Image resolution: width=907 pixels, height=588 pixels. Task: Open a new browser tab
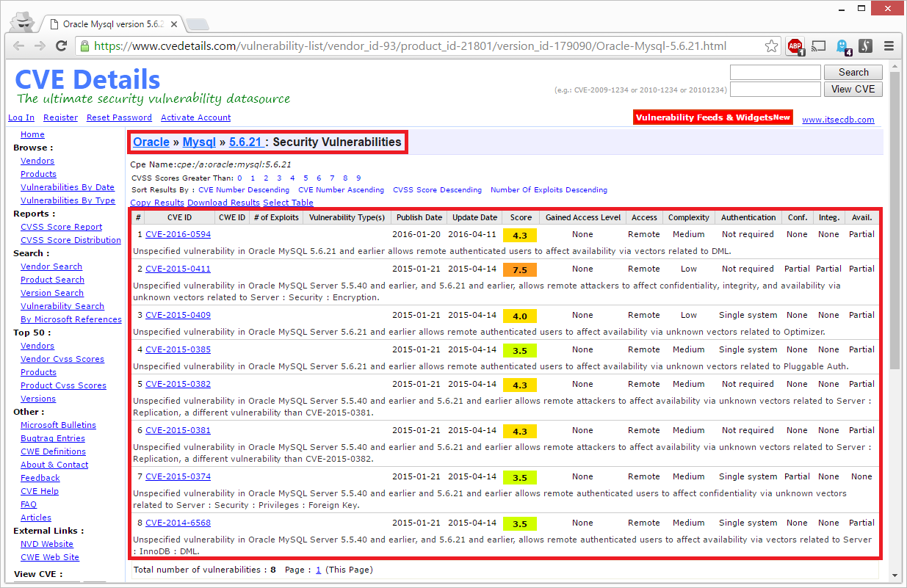coord(198,24)
